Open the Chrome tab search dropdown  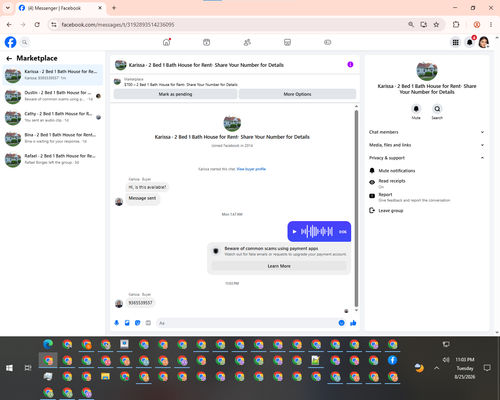8,8
